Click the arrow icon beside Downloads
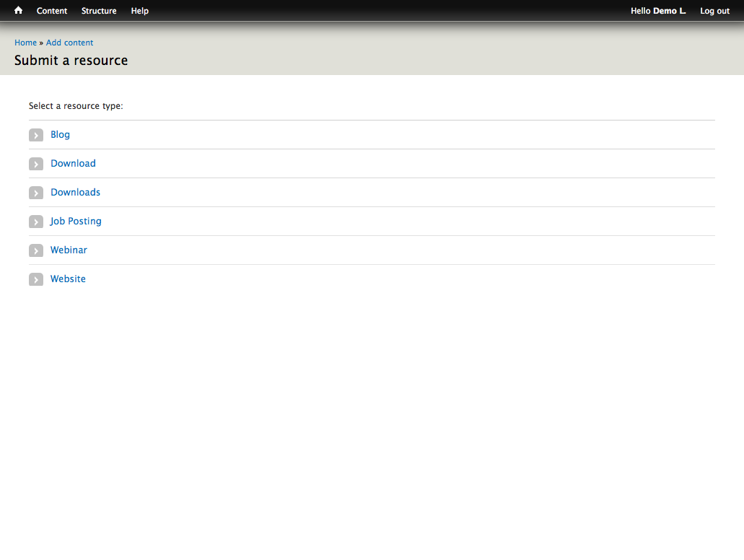The width and height of the screenshot is (744, 560). [x=36, y=193]
